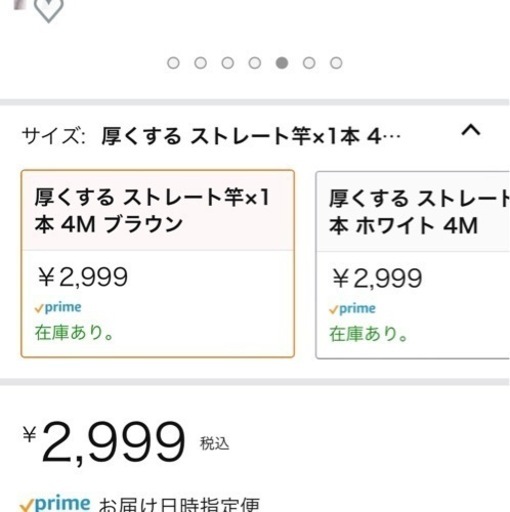Screen dimensions: 510x512
Task: Select third image carousel dot
Action: tap(228, 63)
